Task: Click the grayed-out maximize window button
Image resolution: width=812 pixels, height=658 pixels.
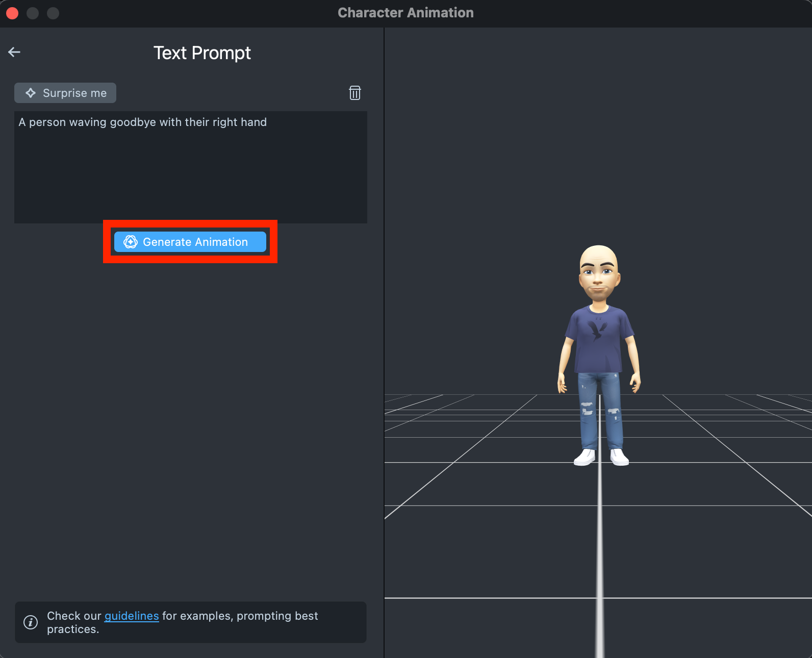Action: (53, 13)
